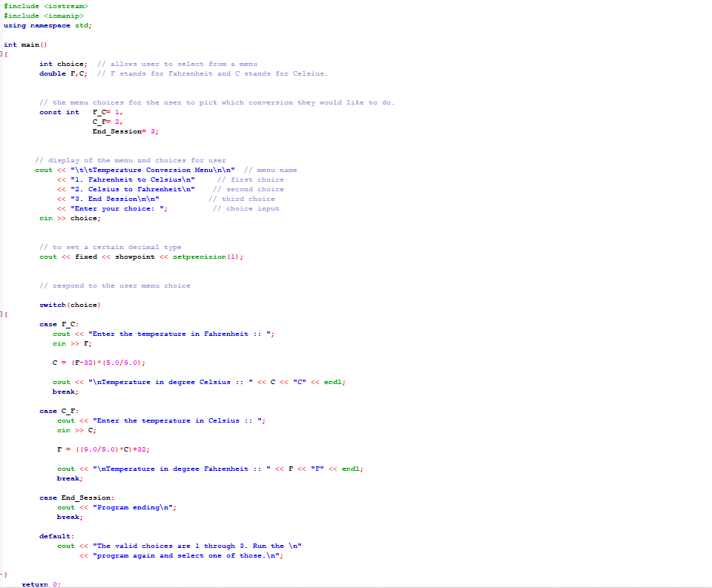
Task: Place cursor on 'cin >> choice;' line
Action: tap(70, 219)
